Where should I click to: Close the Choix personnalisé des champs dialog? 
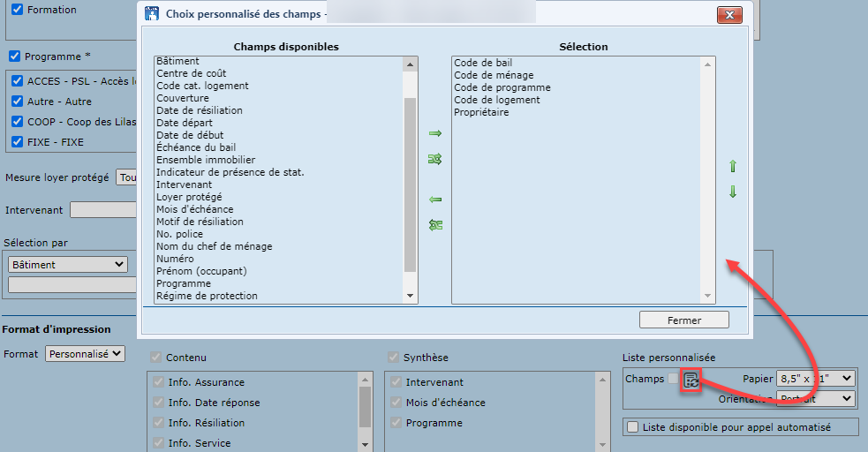728,15
